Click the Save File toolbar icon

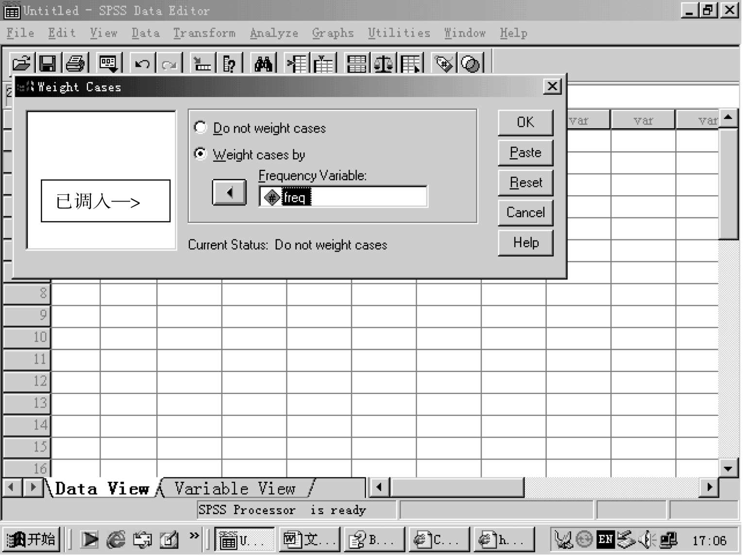(47, 63)
